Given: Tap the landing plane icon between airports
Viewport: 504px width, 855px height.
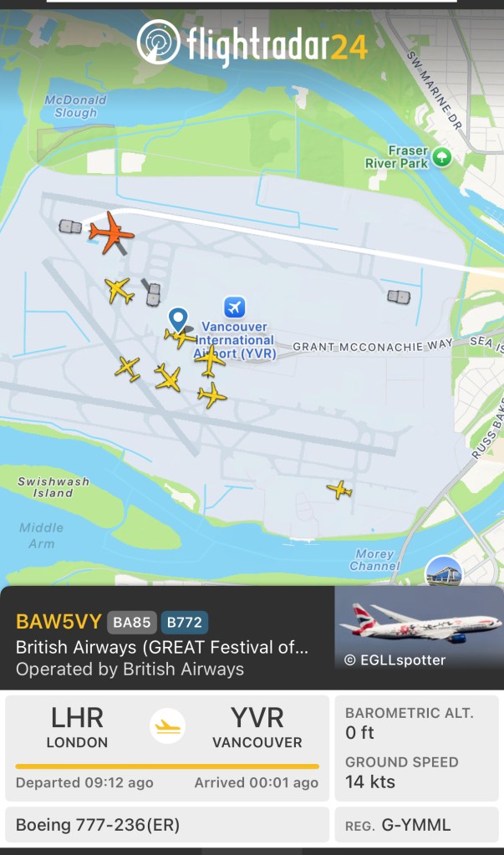Looking at the screenshot, I should coord(167,725).
